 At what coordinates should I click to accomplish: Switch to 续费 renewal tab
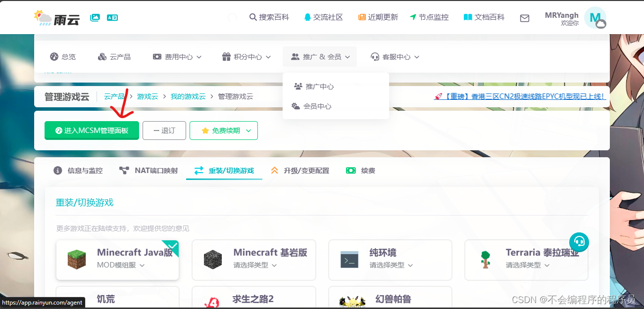[x=360, y=171]
